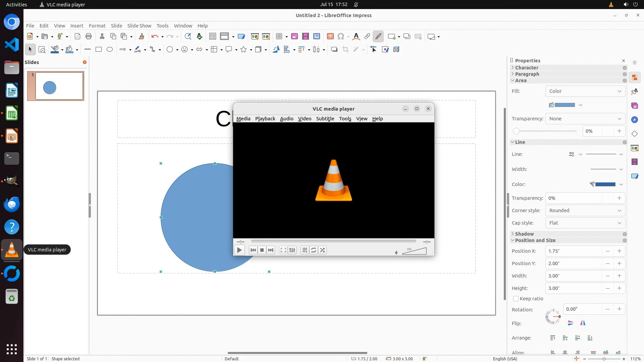Select the Ellipse tool in drawing toolbar
Viewport: 644px width, 362px height.
coord(110,49)
